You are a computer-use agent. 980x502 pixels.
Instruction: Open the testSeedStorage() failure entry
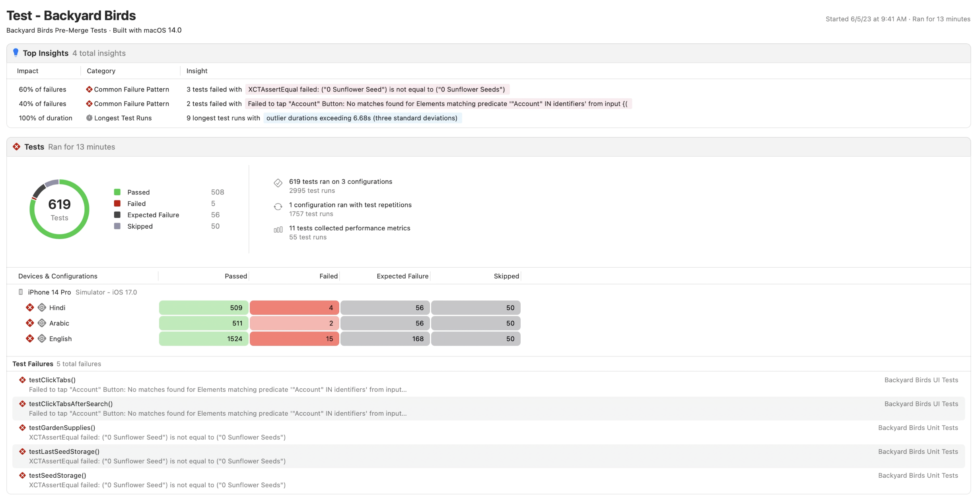coord(488,480)
